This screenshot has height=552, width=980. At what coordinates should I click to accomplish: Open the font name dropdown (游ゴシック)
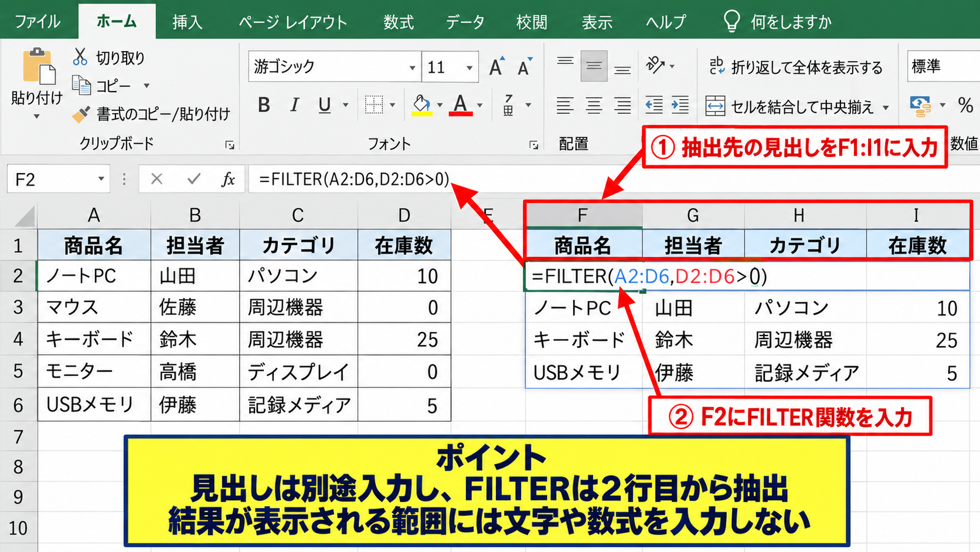412,67
